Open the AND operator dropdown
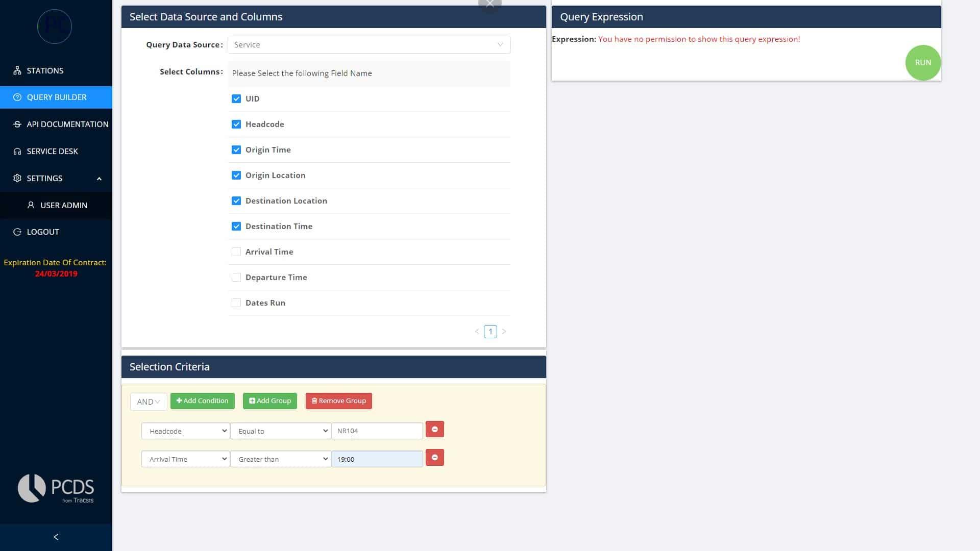 [148, 402]
